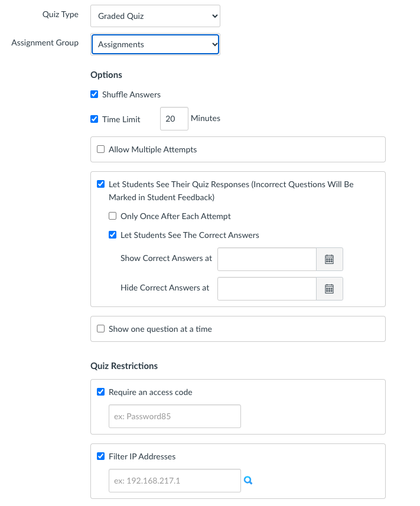
Task: Check Only Once After Each Attempt
Action: pos(112,216)
